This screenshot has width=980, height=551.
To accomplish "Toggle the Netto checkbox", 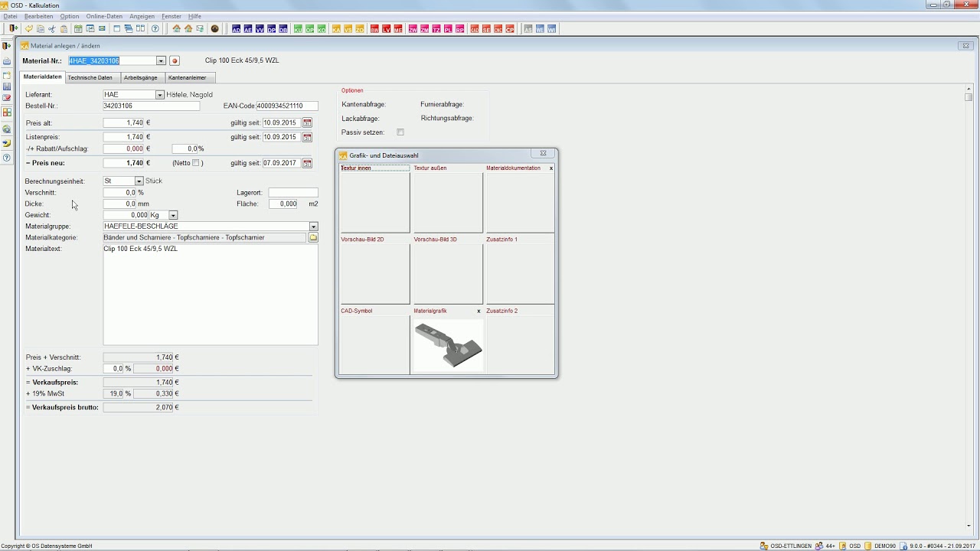I will coord(196,163).
